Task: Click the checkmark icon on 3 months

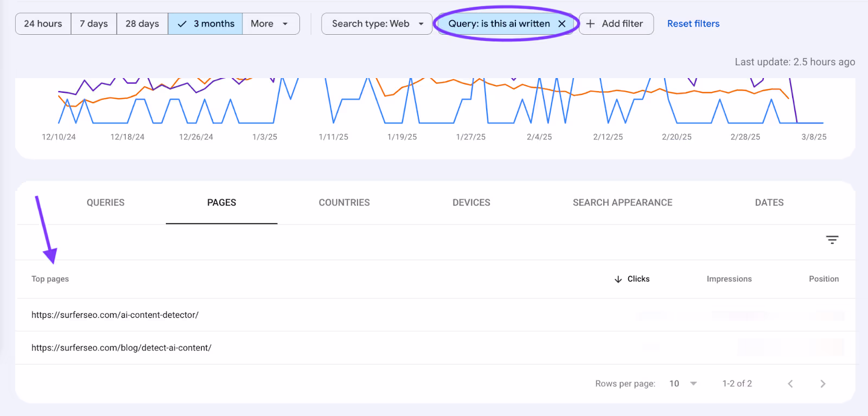Action: tap(182, 24)
